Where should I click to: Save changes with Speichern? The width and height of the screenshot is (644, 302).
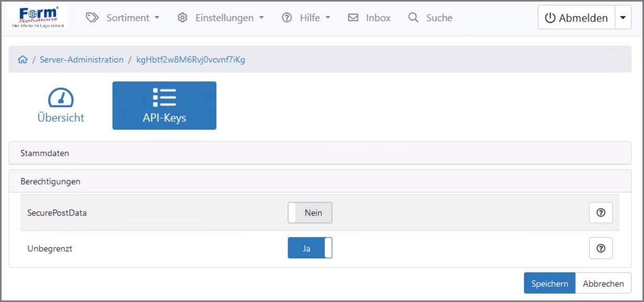tap(550, 283)
